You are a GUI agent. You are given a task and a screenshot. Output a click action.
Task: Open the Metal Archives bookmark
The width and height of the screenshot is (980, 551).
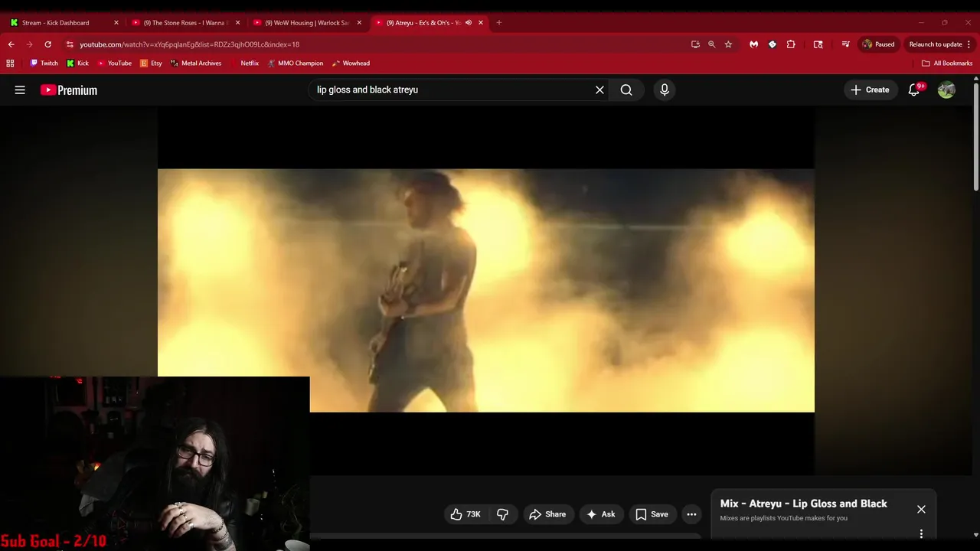click(196, 64)
